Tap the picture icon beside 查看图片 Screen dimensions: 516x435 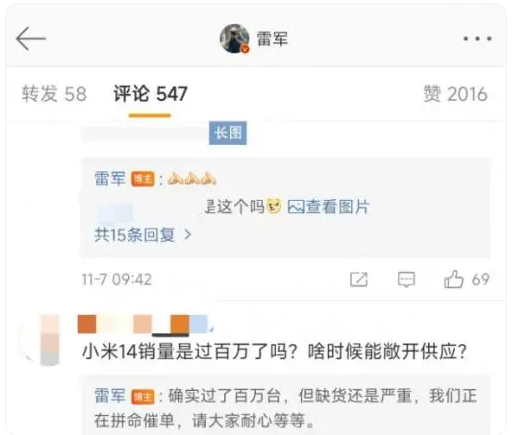click(x=296, y=207)
